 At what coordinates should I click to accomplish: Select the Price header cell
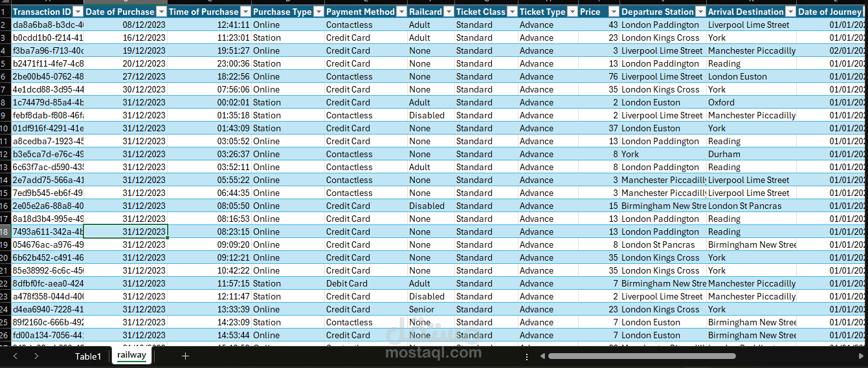click(599, 12)
